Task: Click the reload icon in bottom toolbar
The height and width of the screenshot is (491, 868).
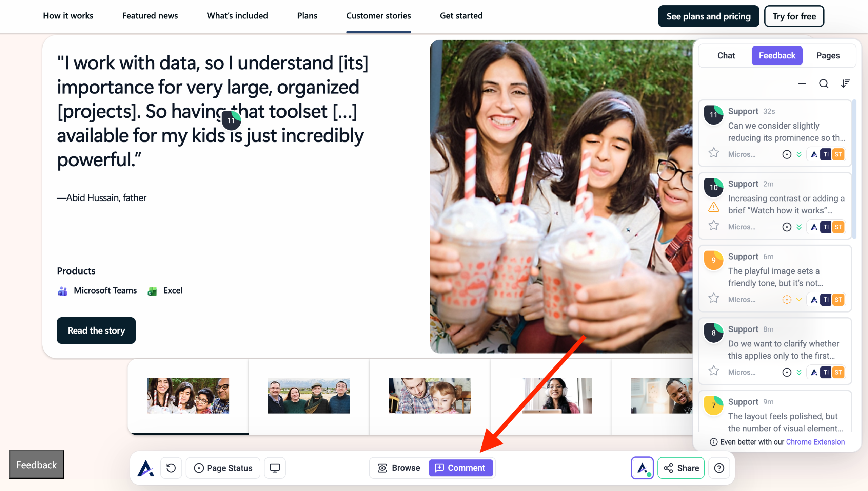Action: pos(171,468)
